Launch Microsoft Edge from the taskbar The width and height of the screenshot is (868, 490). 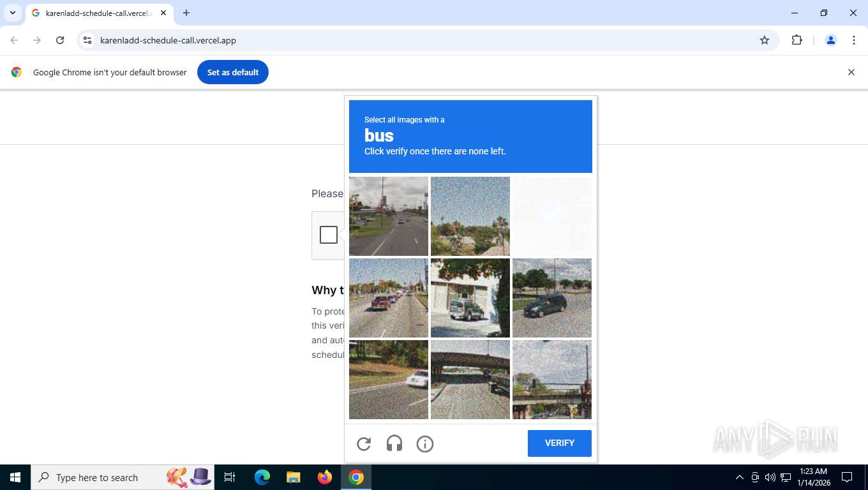(262, 477)
